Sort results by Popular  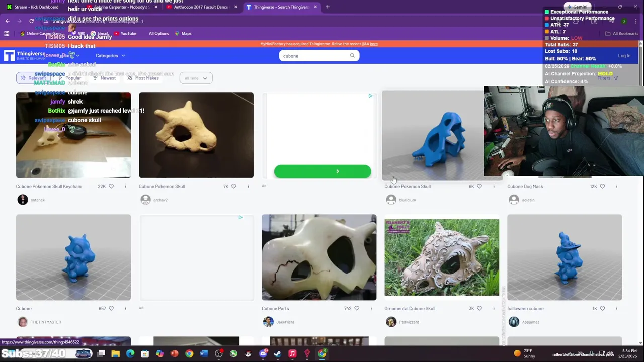69,78
